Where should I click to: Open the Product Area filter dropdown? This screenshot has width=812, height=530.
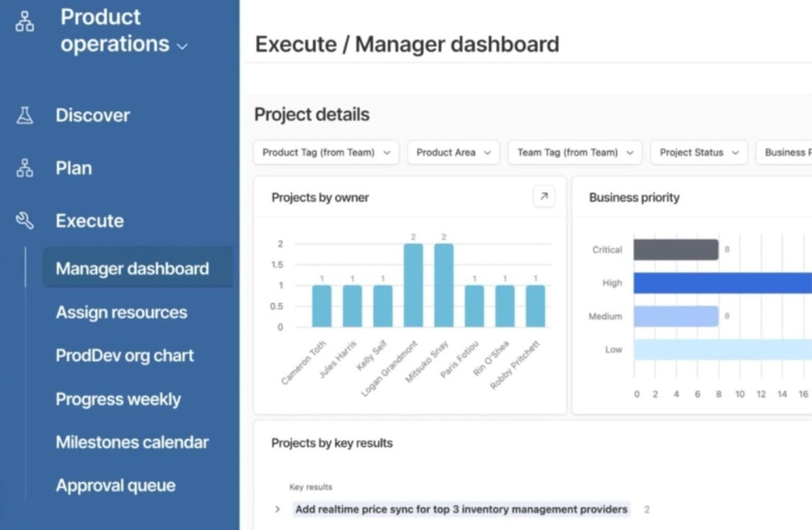pos(453,153)
